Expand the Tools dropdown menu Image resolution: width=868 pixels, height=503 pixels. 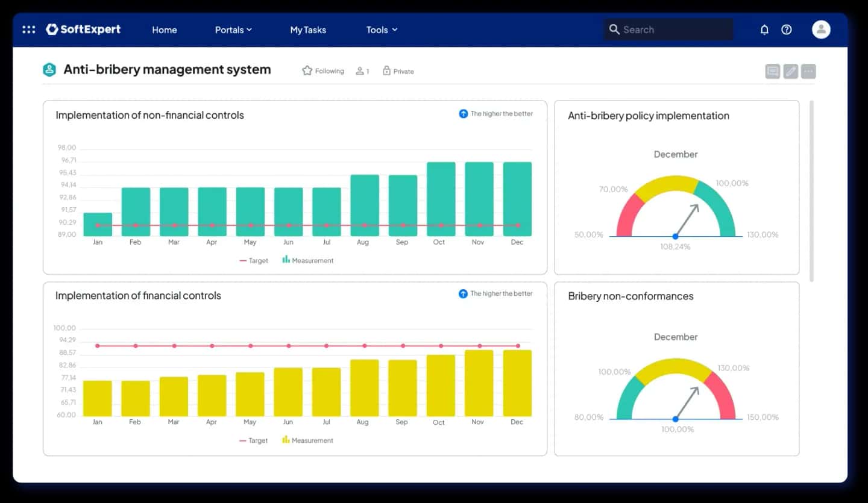tap(382, 30)
